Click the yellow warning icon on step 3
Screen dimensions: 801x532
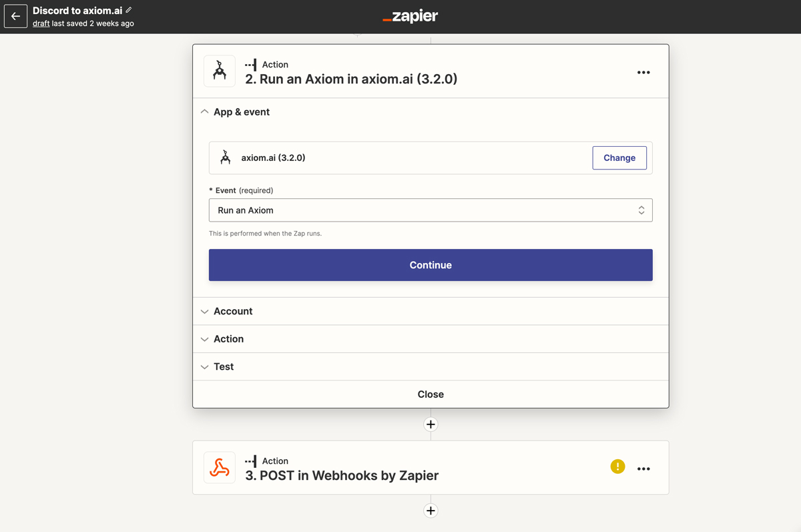click(617, 467)
